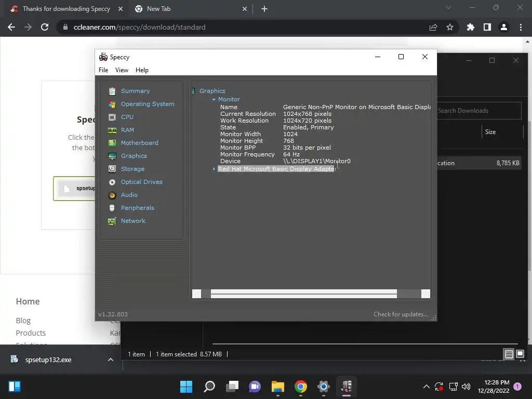Open the Blog footer link
The image size is (532, 399).
(23, 320)
